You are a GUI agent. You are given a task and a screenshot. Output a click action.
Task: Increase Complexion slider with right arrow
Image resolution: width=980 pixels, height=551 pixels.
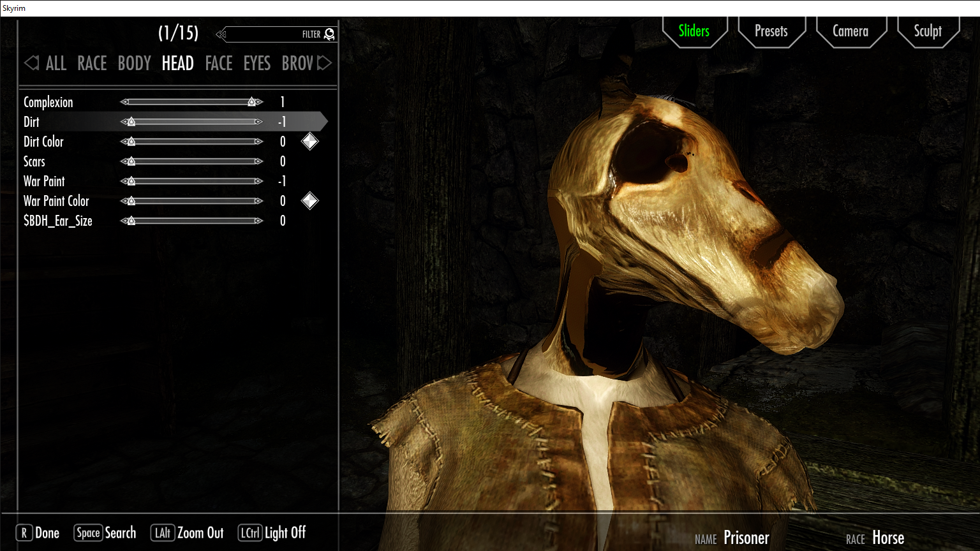coord(258,102)
